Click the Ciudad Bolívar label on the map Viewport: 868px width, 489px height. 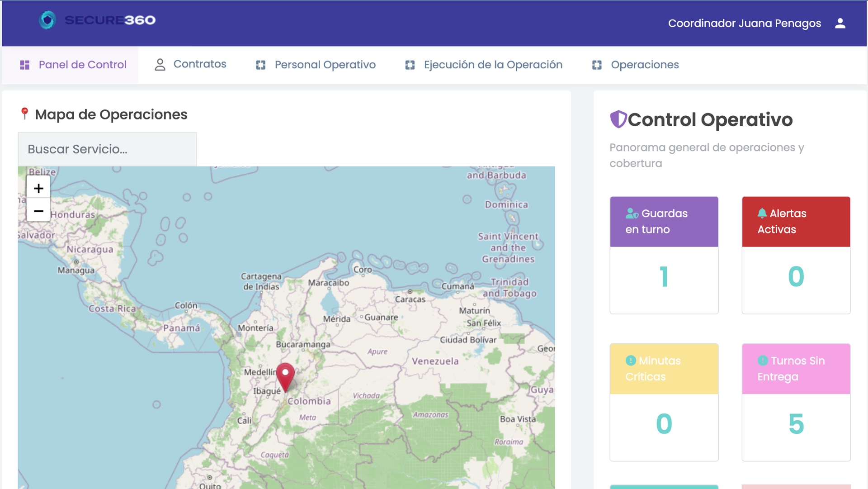468,340
